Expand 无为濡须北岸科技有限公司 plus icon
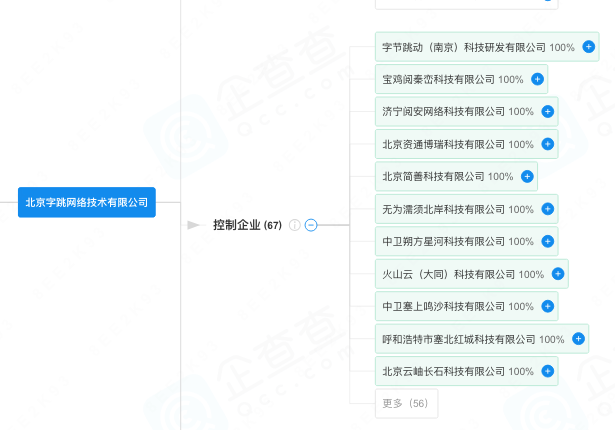 (548, 209)
